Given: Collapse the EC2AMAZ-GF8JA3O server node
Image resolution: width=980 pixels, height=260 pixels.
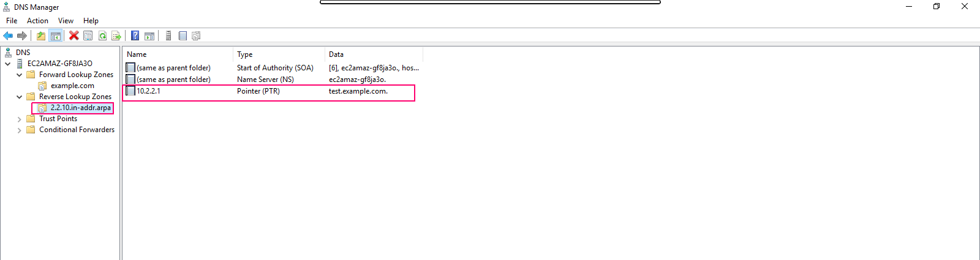Looking at the screenshot, I should (x=7, y=64).
